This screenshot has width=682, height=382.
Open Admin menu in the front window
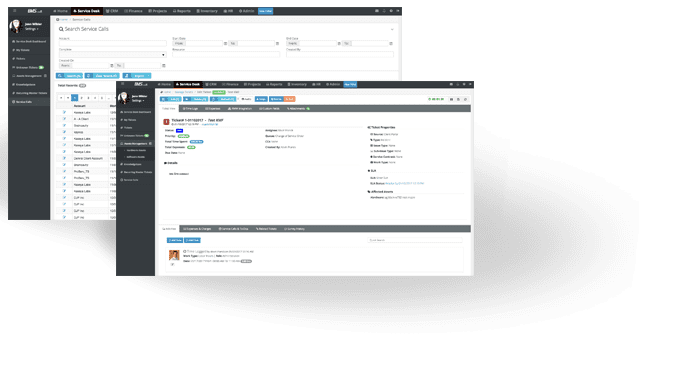333,84
